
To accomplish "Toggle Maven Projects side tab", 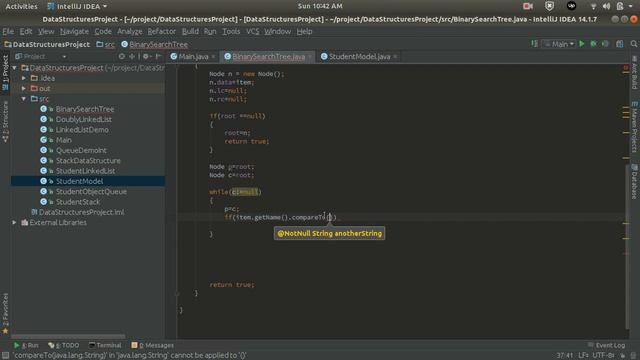I will coord(634,127).
